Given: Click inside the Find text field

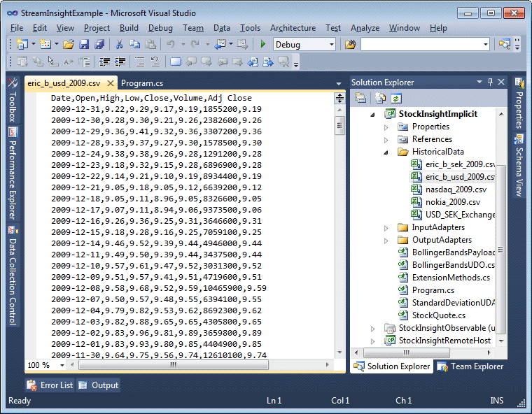Looking at the screenshot, I should click(x=421, y=45).
